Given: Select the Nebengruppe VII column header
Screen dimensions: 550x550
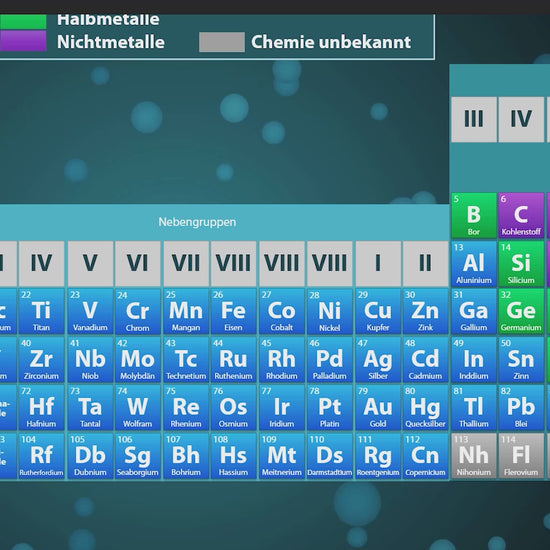Looking at the screenshot, I should tap(186, 263).
